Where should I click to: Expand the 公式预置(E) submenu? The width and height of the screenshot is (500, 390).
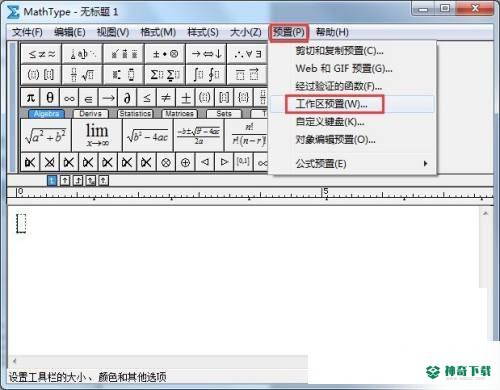(352, 164)
